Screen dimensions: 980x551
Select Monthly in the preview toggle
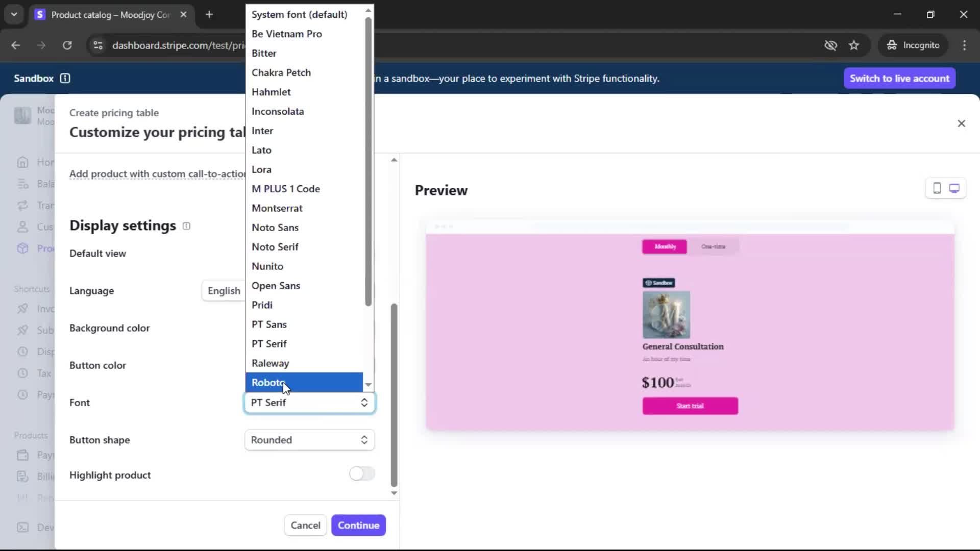665,246
